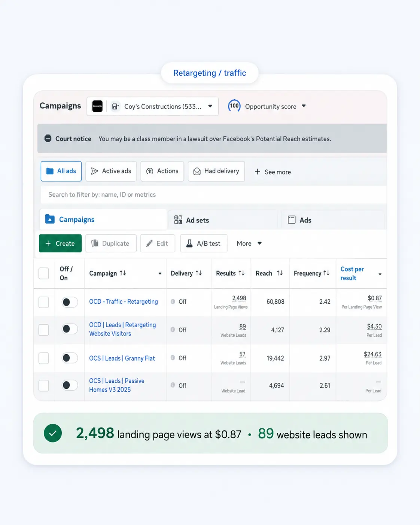Click the Edit button
The height and width of the screenshot is (525, 420).
tap(158, 243)
